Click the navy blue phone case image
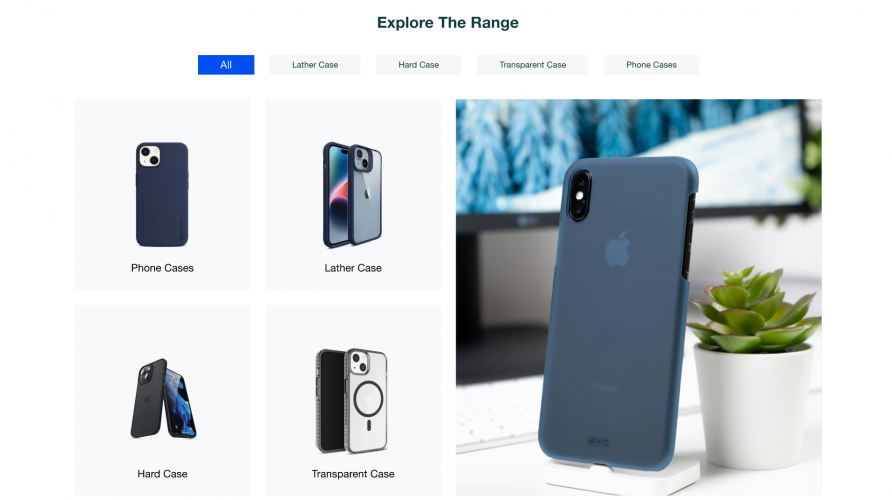This screenshot has width=892, height=500. point(162,194)
